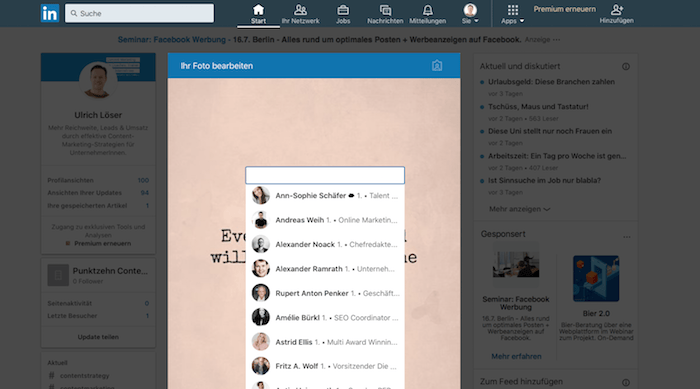Focus the Suche search field
This screenshot has width=700, height=389.
coord(139,13)
